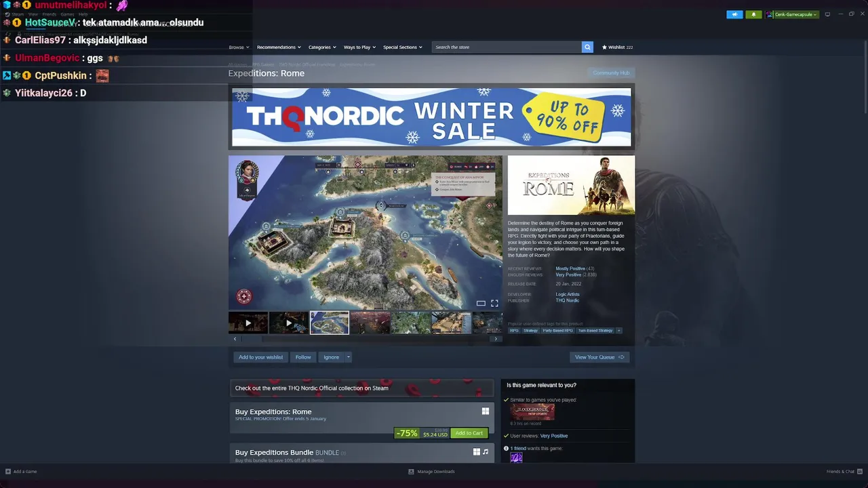Open the 1 friend link
The width and height of the screenshot is (868, 488).
click(x=518, y=449)
